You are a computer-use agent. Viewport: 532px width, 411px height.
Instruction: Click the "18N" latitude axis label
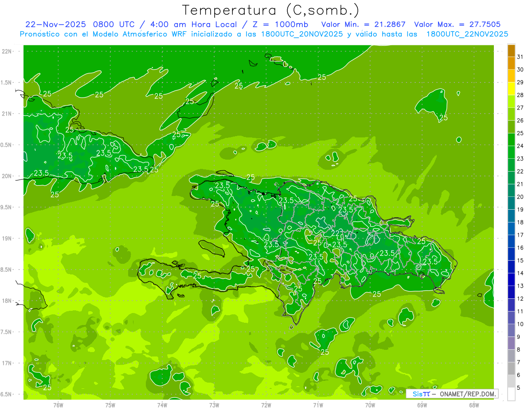coord(7,301)
